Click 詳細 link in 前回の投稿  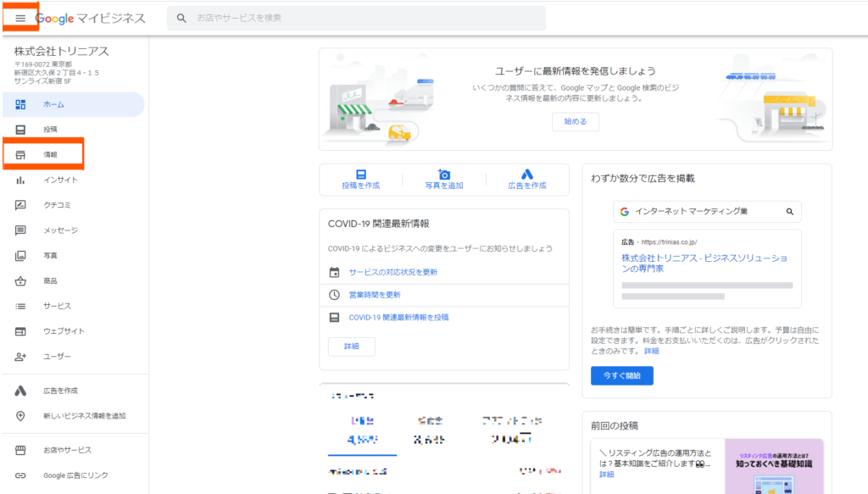[607, 475]
